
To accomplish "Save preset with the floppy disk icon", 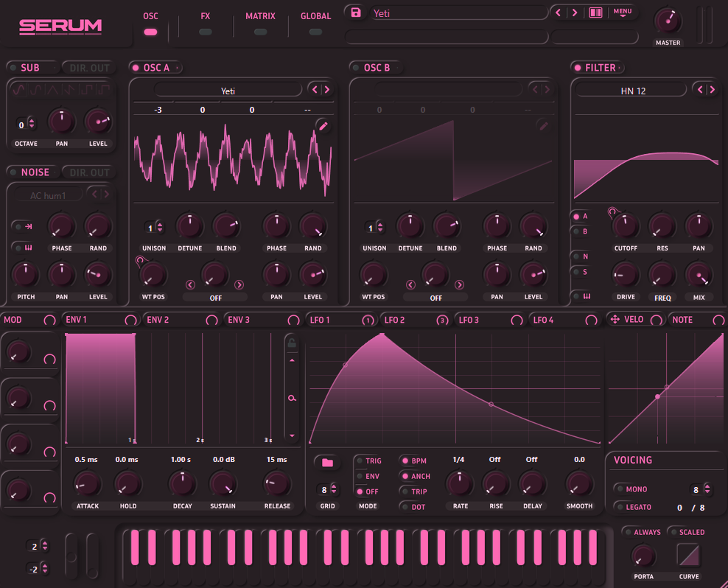I will (x=356, y=13).
